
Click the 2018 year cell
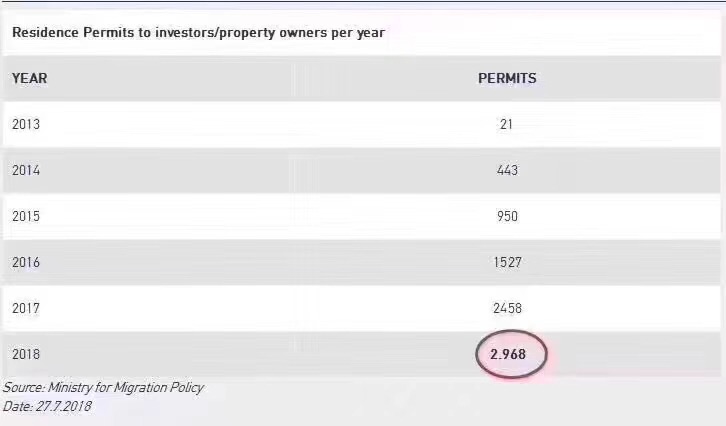click(x=26, y=354)
